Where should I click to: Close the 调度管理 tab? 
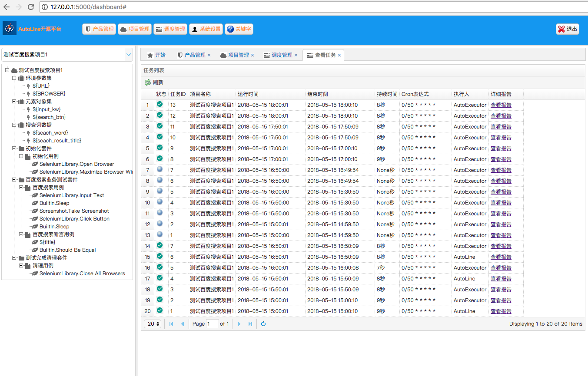click(296, 55)
